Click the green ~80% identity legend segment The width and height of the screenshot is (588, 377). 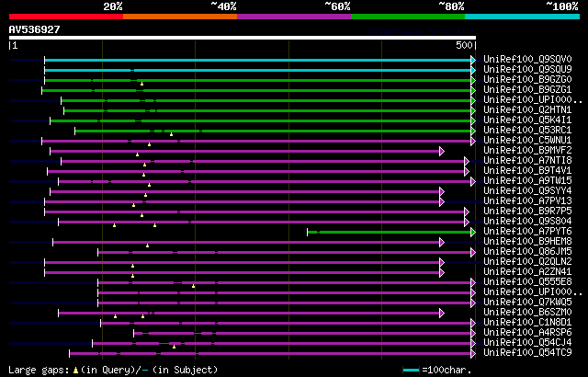click(408, 17)
